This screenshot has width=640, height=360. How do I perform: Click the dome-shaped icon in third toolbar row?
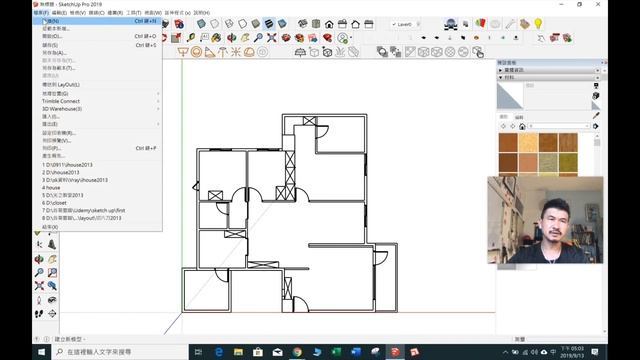pyautogui.click(x=249, y=52)
